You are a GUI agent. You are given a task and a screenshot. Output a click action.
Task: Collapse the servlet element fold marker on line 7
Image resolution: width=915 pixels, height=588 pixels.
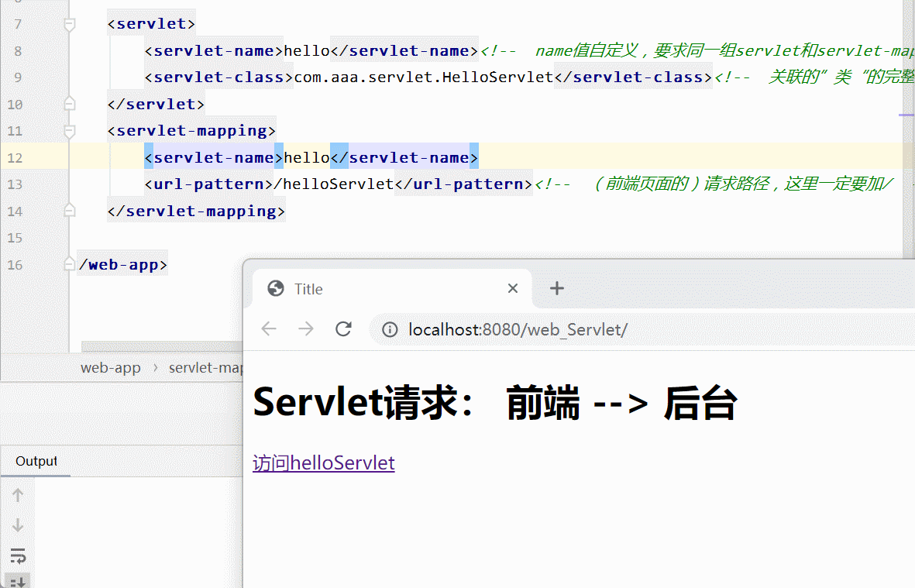[69, 24]
